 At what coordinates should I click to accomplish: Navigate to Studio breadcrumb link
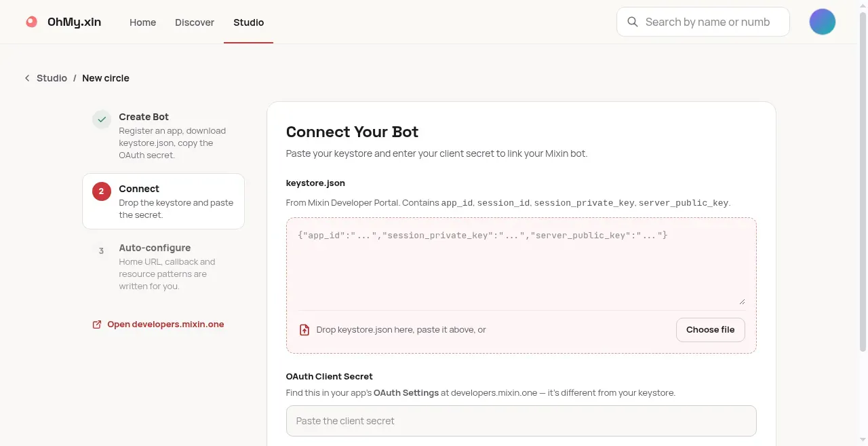pos(52,78)
